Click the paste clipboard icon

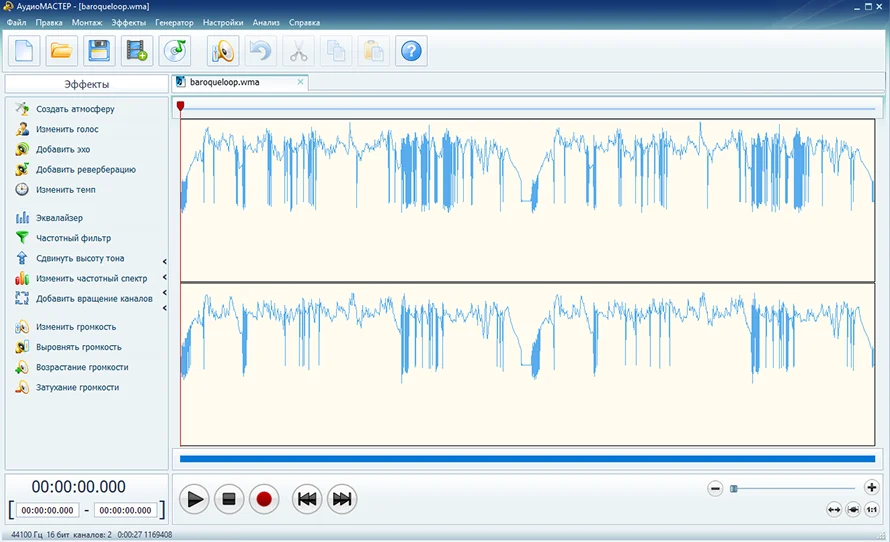373,51
